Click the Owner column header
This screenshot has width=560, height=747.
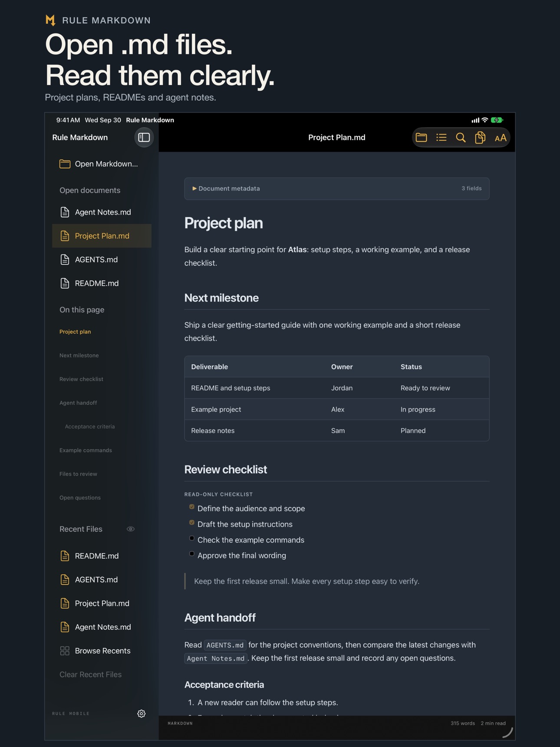[342, 367]
